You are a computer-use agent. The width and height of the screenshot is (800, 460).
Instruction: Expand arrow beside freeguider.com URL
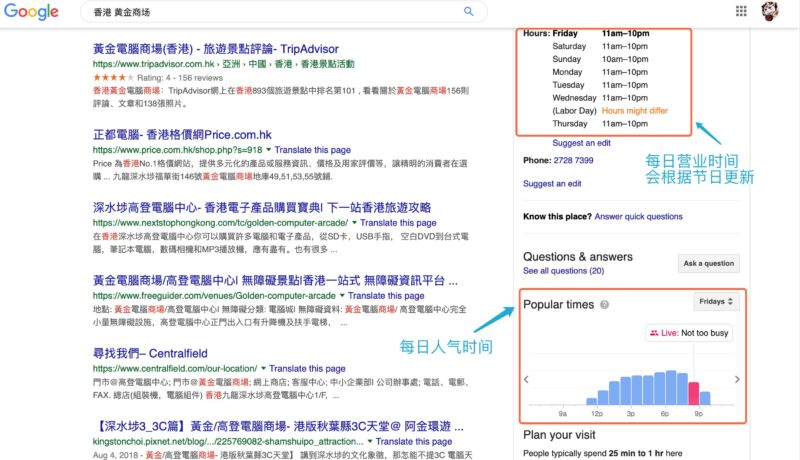point(342,296)
